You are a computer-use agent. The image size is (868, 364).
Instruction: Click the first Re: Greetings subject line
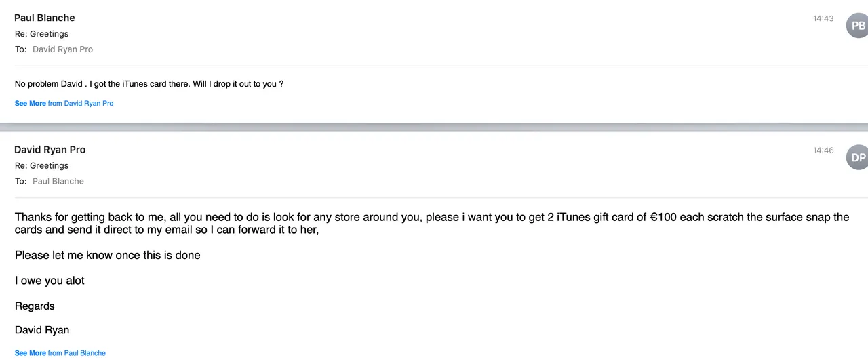click(41, 34)
